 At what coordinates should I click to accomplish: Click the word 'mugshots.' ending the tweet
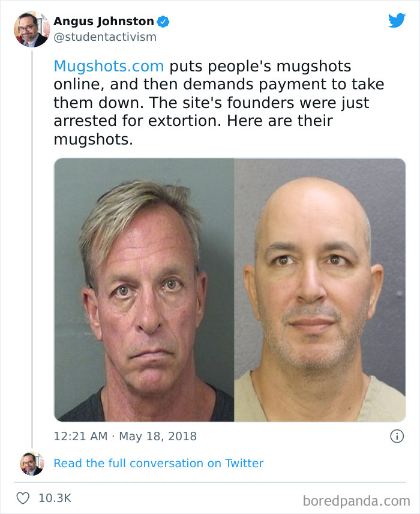94,140
